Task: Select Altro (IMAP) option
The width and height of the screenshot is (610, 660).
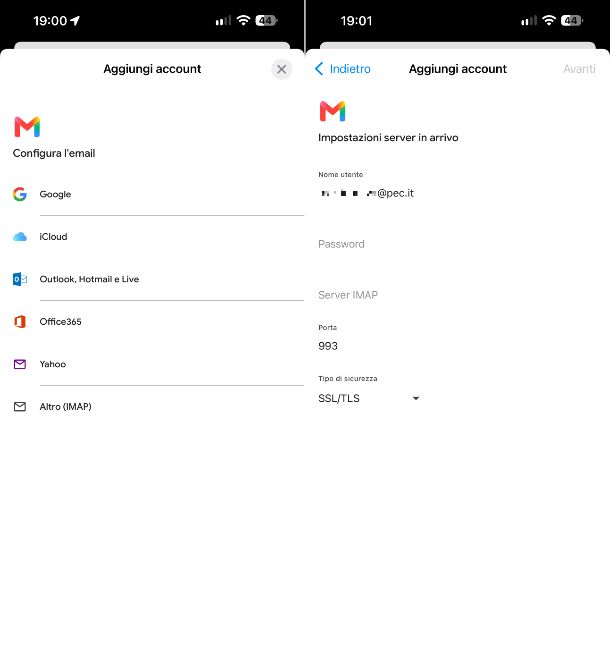Action: pos(152,407)
